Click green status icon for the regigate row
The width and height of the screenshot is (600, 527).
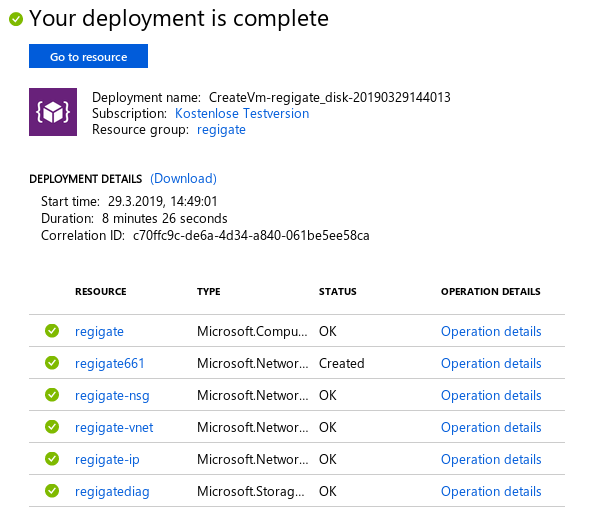(52, 331)
